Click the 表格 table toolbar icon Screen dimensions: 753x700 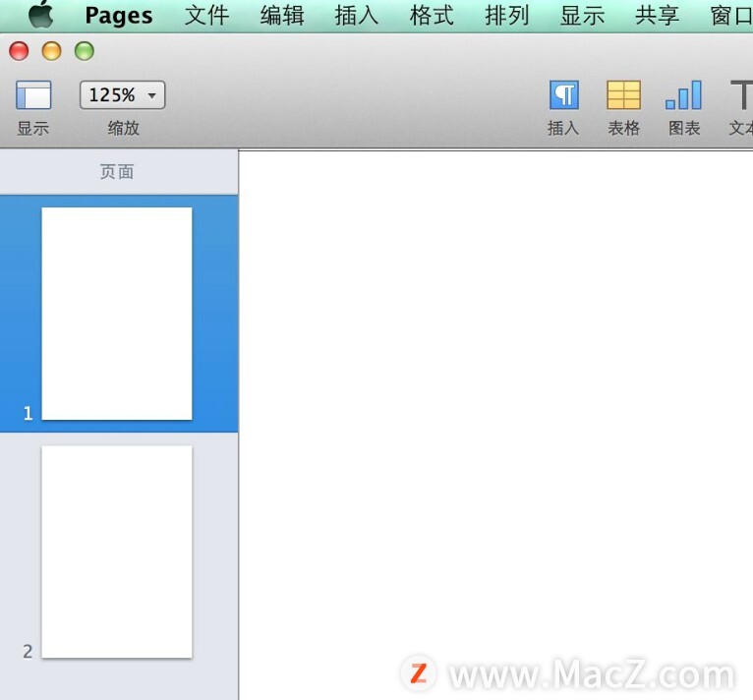pos(623,94)
